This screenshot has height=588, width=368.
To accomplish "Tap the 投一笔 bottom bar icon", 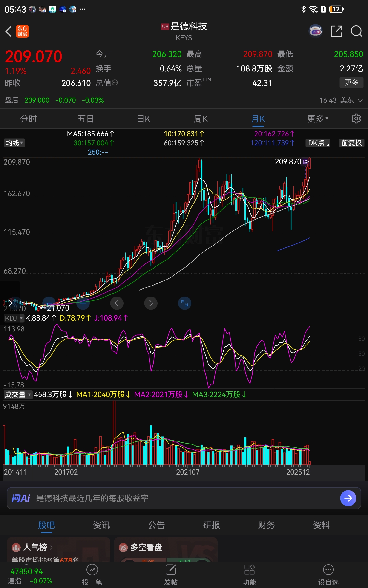I will pyautogui.click(x=92, y=570).
